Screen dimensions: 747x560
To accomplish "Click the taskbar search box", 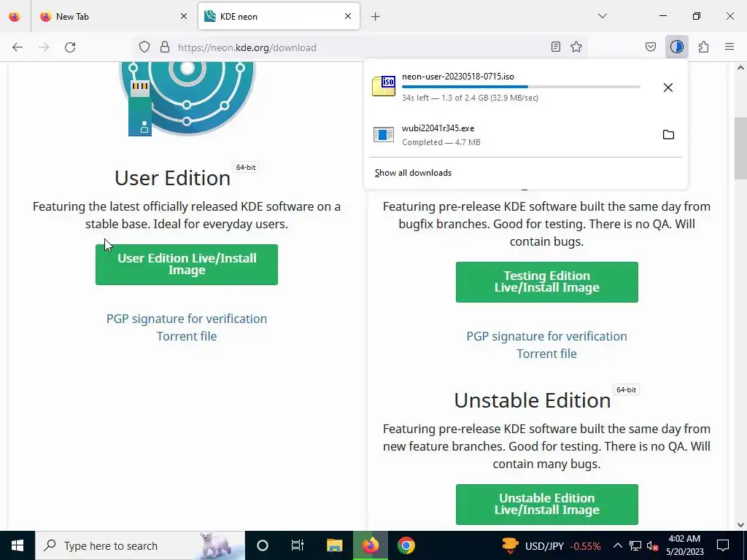I will pyautogui.click(x=140, y=545).
